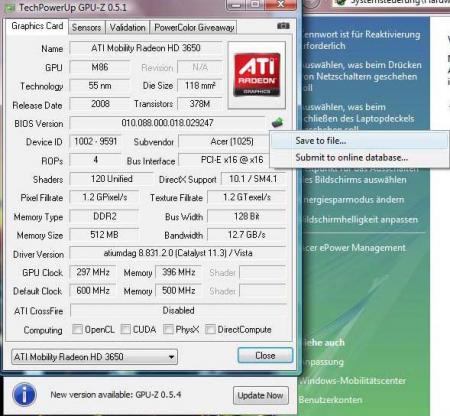Open the Netzschalter link in Control Panel sidebar
The image size is (450, 416).
362,76
